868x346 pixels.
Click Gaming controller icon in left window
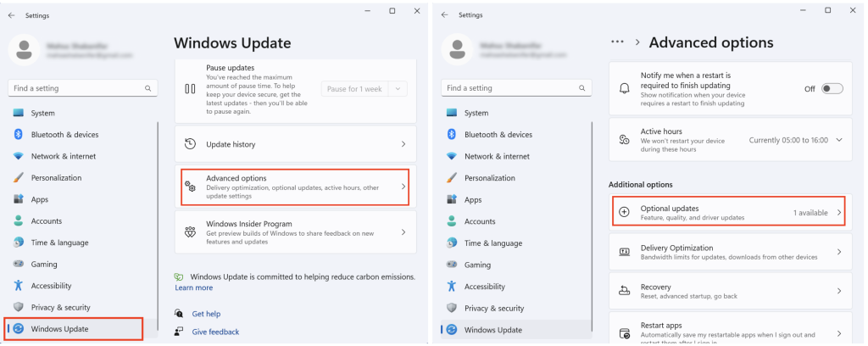coord(19,264)
